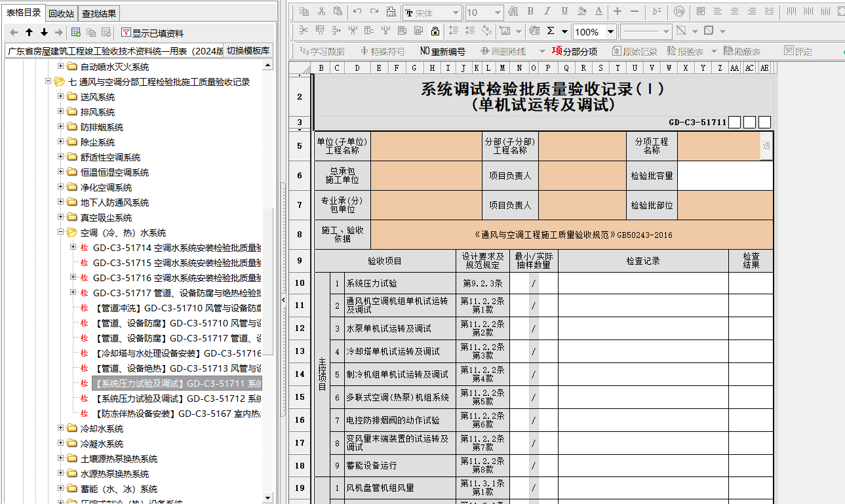Toggle Underline formatting

click(x=564, y=12)
